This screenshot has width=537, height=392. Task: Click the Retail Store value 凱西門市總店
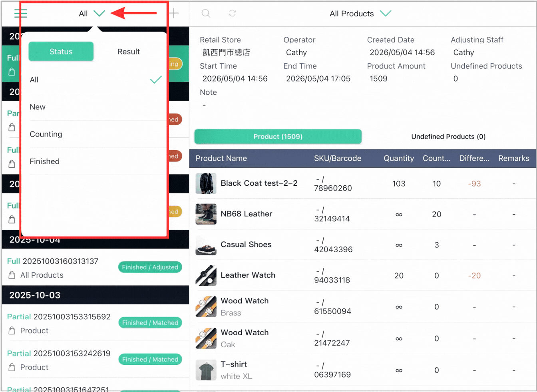point(226,53)
